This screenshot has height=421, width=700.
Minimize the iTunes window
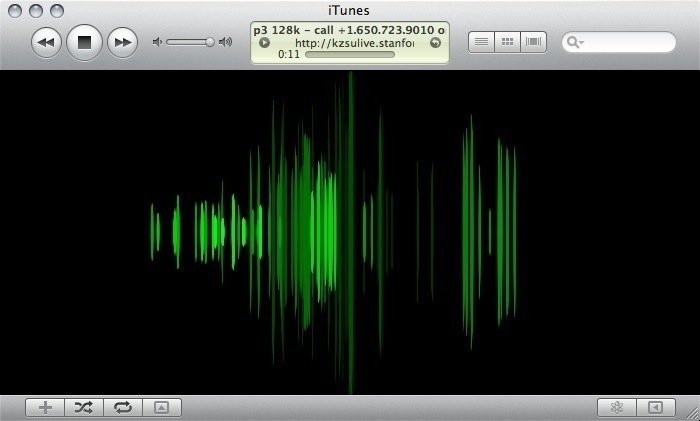[x=36, y=11]
